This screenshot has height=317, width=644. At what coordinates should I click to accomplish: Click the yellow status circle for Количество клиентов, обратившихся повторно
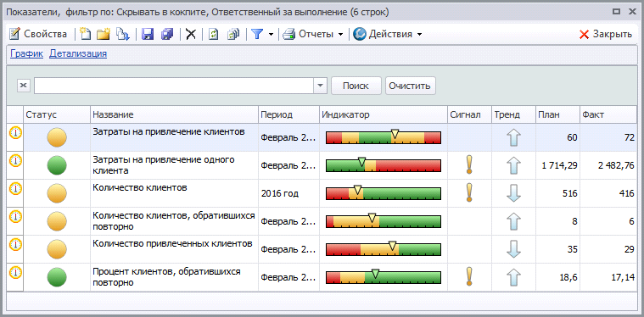57,221
